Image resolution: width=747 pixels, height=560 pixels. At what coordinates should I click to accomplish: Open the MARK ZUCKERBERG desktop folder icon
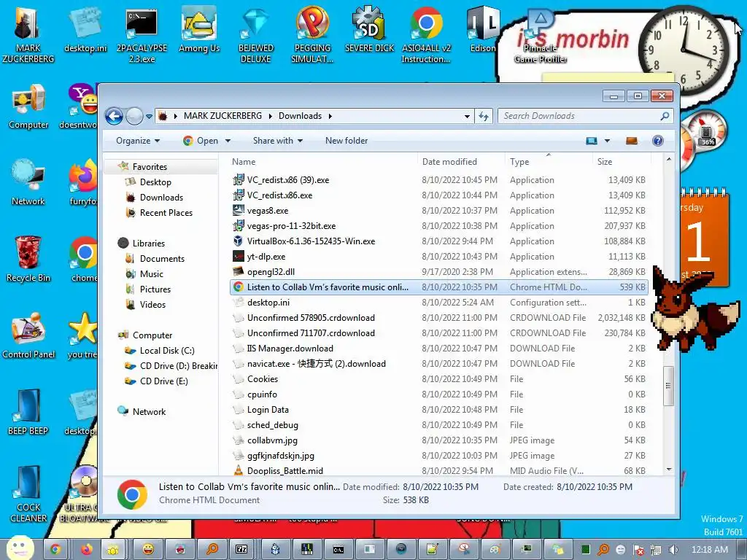click(x=28, y=34)
